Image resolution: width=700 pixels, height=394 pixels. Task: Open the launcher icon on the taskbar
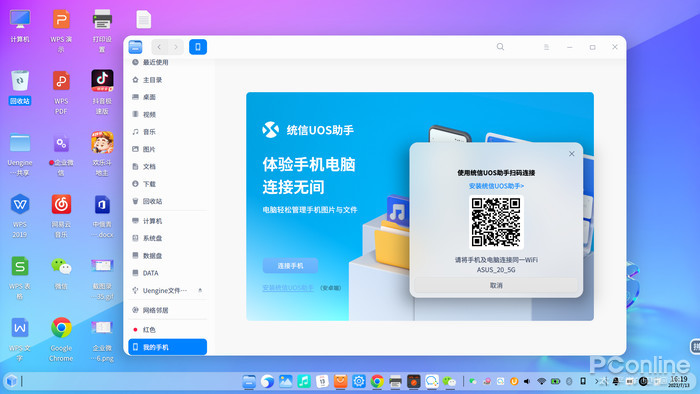(x=12, y=381)
